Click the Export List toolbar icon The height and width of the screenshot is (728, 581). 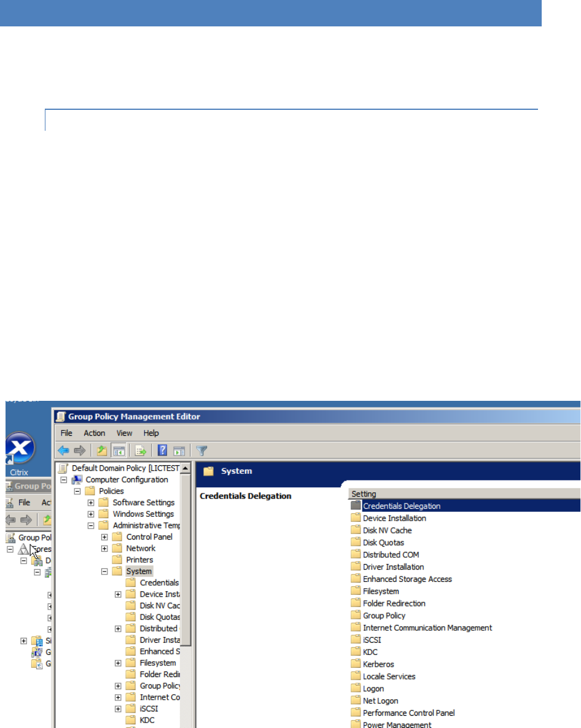click(140, 451)
